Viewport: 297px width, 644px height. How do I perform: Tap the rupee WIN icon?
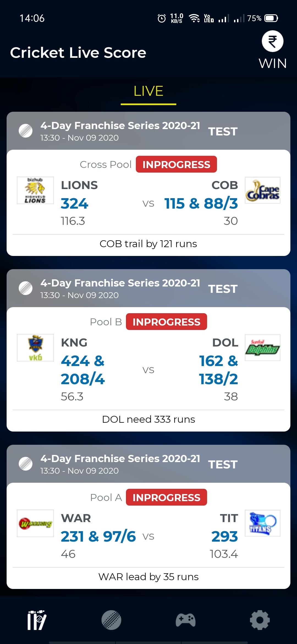coord(272,41)
